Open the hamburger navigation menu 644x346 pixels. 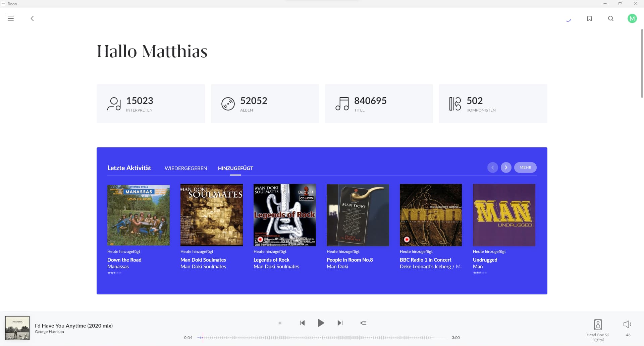(x=11, y=18)
